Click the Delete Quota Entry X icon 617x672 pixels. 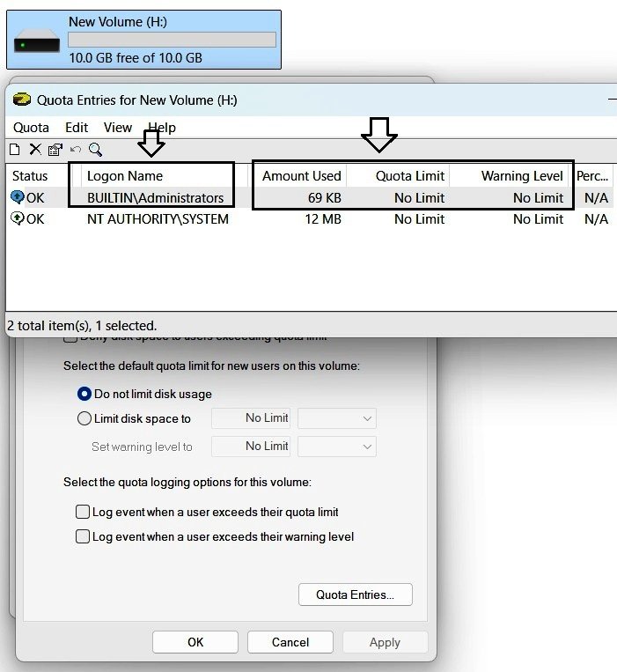pyautogui.click(x=35, y=150)
